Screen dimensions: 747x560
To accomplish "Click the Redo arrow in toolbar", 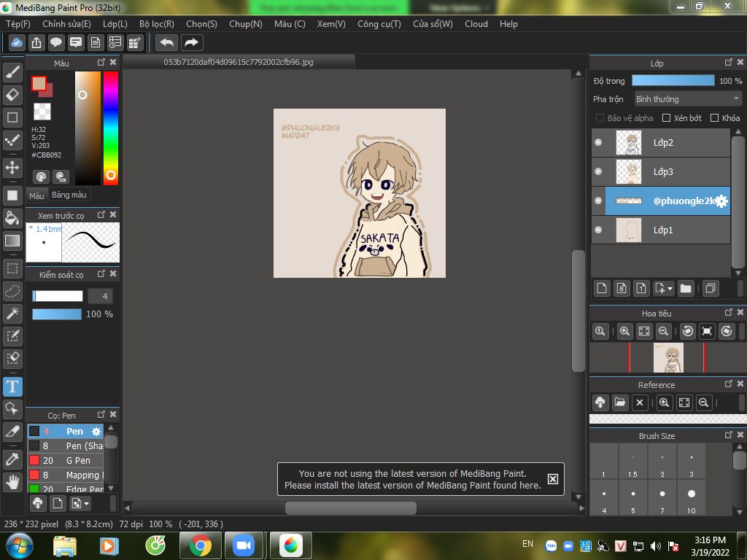I will [192, 43].
